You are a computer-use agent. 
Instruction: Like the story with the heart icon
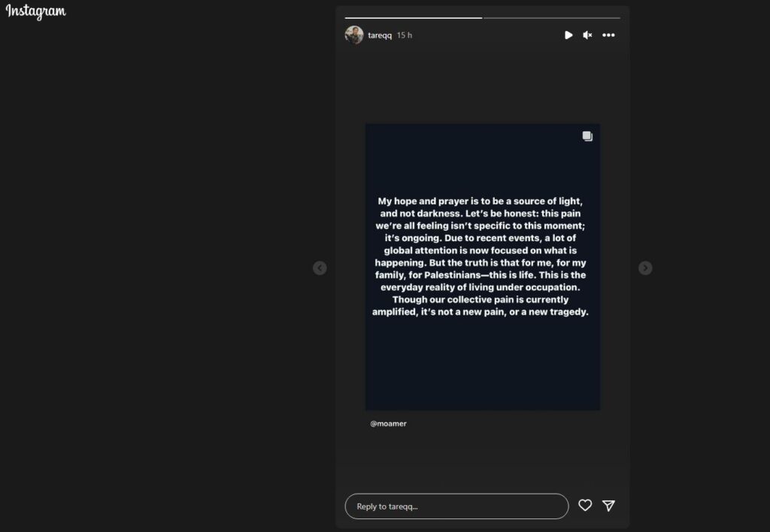click(585, 505)
